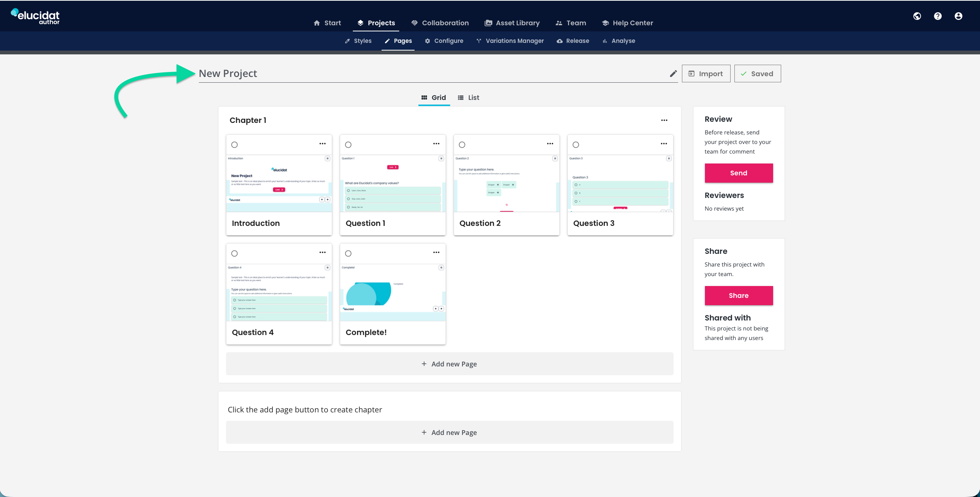Click the small icon on Question 2 thumbnail

(555, 159)
